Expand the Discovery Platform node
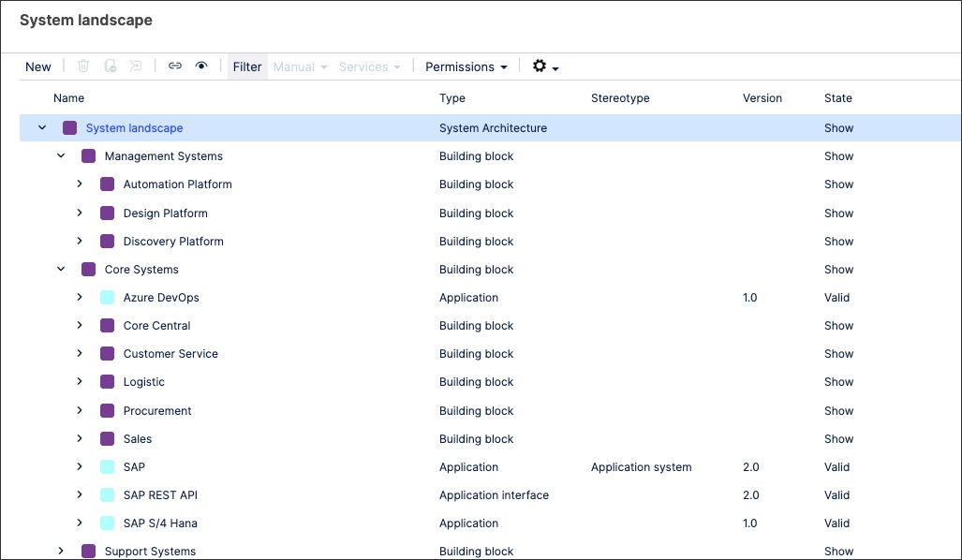This screenshot has height=560, width=962. pyautogui.click(x=80, y=241)
